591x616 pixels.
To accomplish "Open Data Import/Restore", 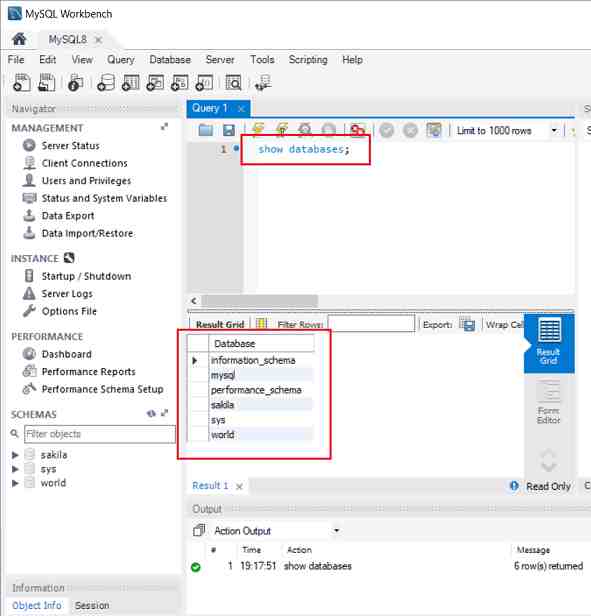I will click(x=87, y=233).
